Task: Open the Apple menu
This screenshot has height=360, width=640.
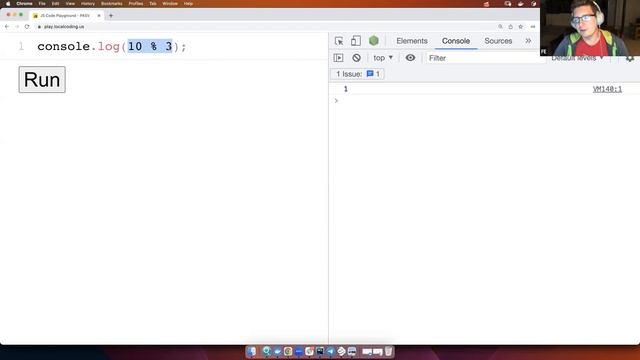Action: click(x=8, y=3)
